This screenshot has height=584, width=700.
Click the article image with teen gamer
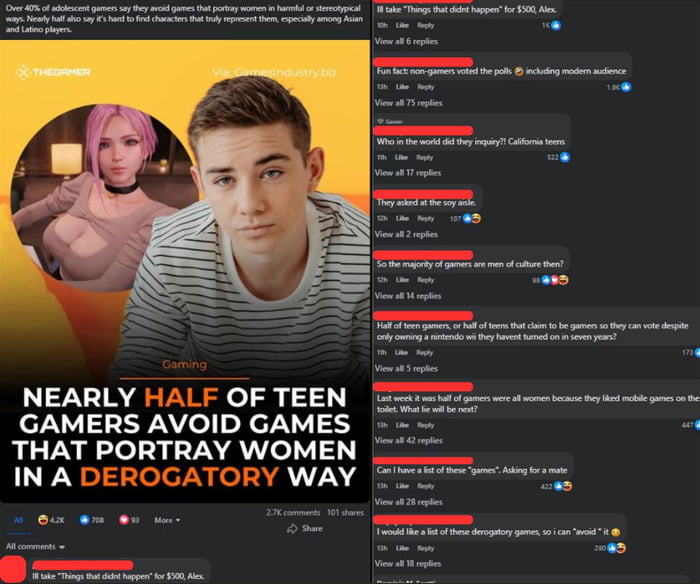click(x=185, y=271)
